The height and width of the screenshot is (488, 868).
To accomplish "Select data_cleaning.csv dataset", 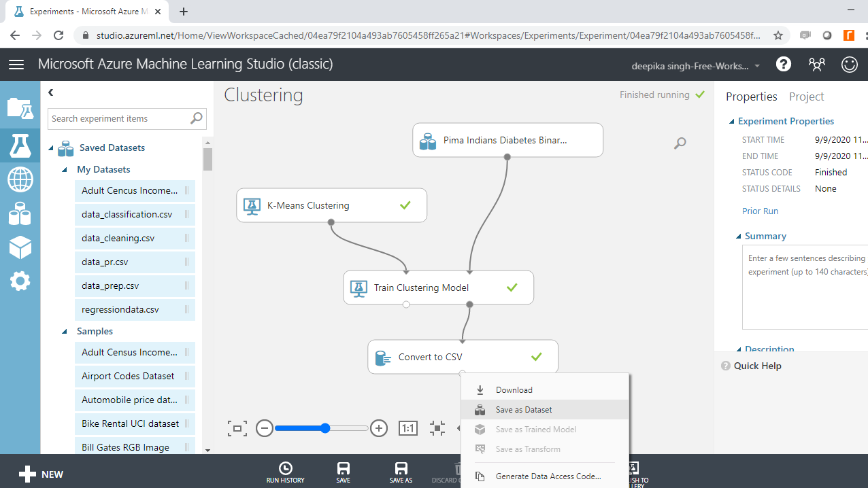I will pos(135,239).
